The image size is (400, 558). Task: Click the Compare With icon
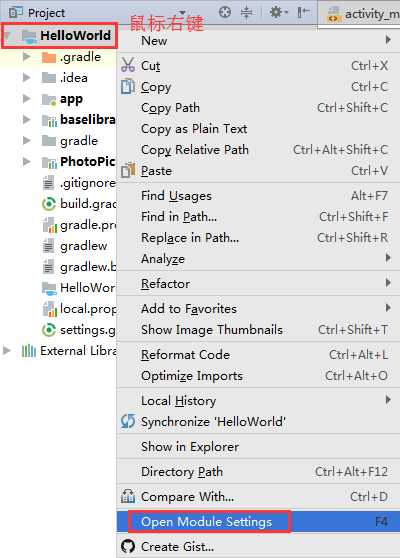click(x=128, y=496)
